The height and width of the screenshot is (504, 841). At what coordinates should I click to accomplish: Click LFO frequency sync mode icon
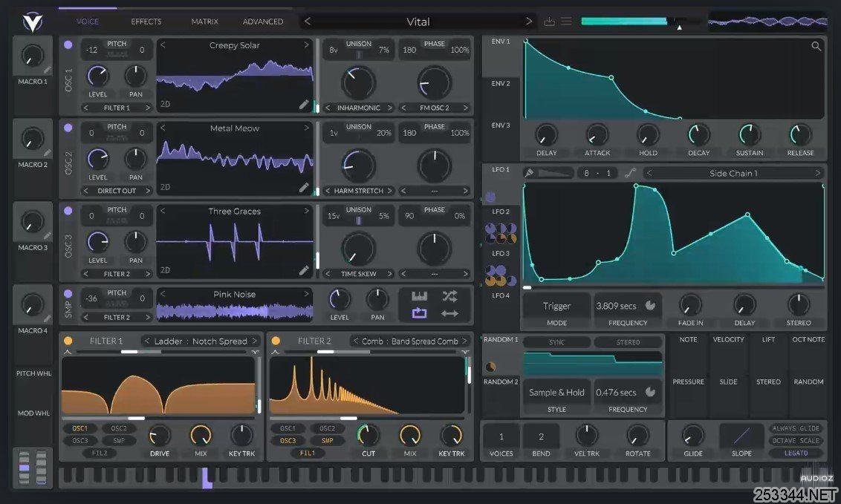[651, 305]
